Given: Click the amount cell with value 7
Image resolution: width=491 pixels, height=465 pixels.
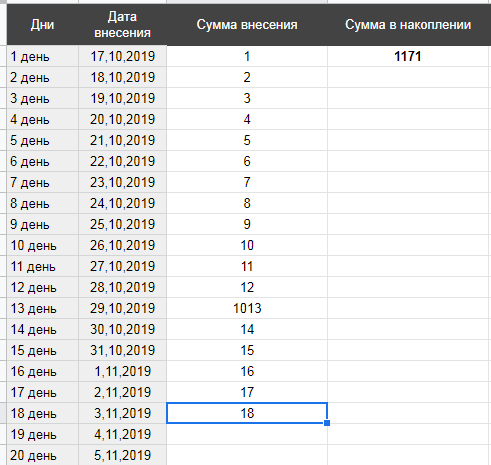Looking at the screenshot, I should [247, 182].
